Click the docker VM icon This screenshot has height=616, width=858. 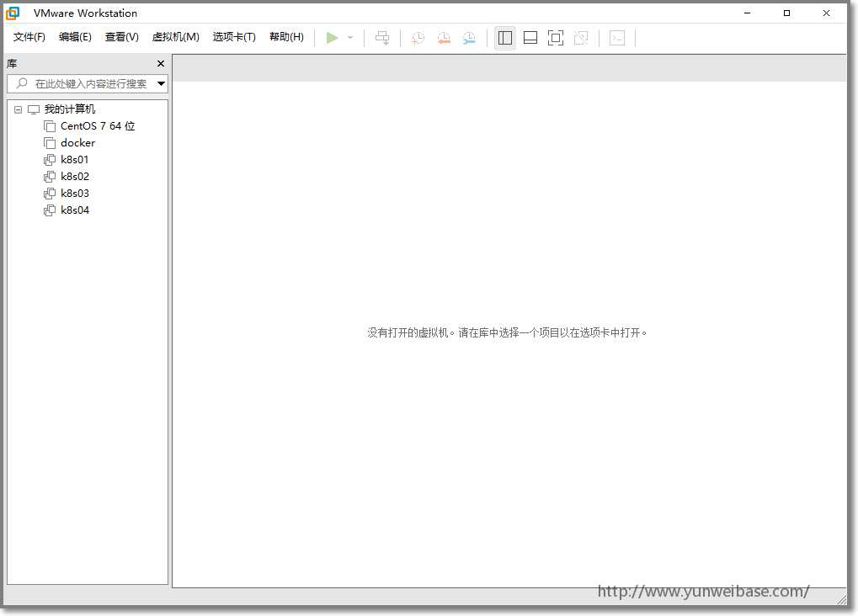(x=50, y=143)
